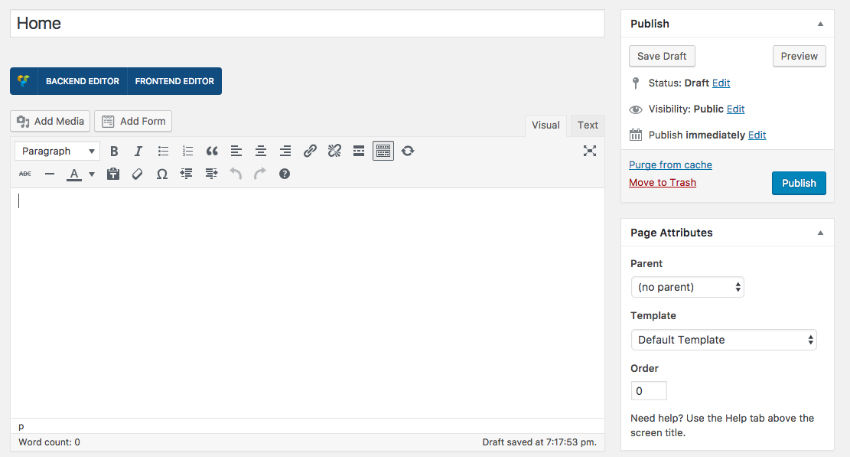Image resolution: width=850 pixels, height=457 pixels.
Task: Click the Add Media button
Action: click(50, 121)
